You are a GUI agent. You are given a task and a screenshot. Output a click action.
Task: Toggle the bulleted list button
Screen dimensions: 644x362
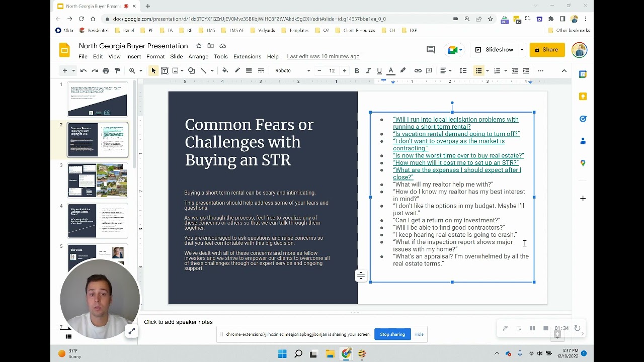click(x=479, y=71)
